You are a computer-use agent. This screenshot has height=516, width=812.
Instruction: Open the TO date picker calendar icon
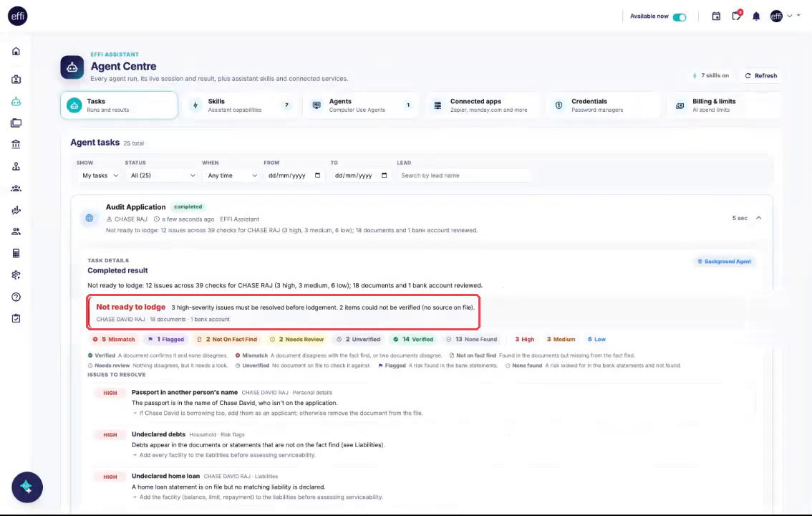tap(385, 176)
